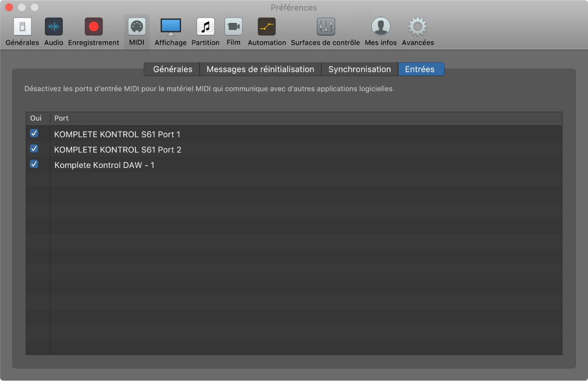The image size is (588, 381).
Task: Select the Enregistrement record icon
Action: pos(93,27)
